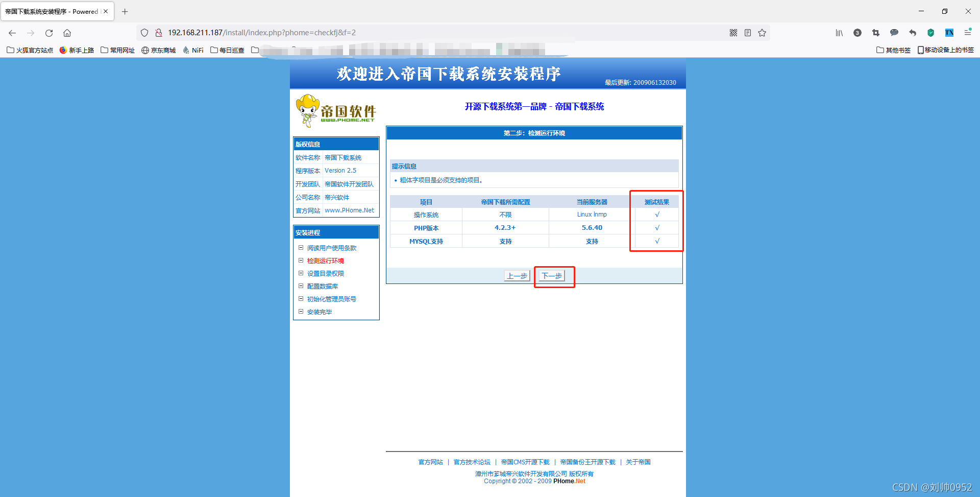Screen dimensions: 980x497
Task: Open 帝国备份王开源下载 footer link
Action: pyautogui.click(x=588, y=462)
